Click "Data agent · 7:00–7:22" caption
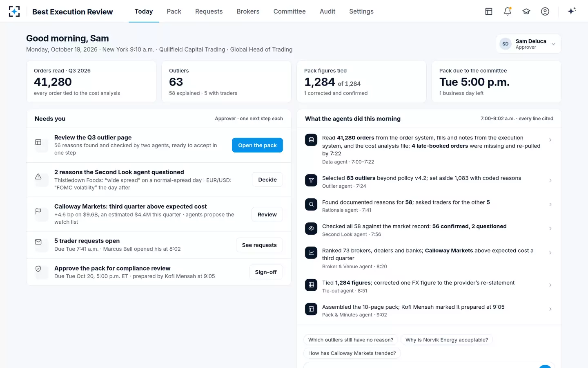Screen dimensions: 588x368 point(348,162)
